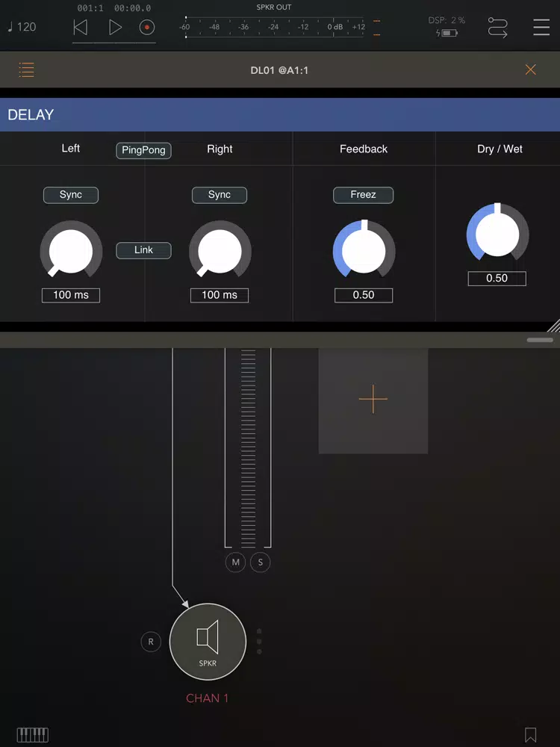Screen dimensions: 560x747
Task: Toggle Link between left and right delay
Action: pyautogui.click(x=143, y=250)
